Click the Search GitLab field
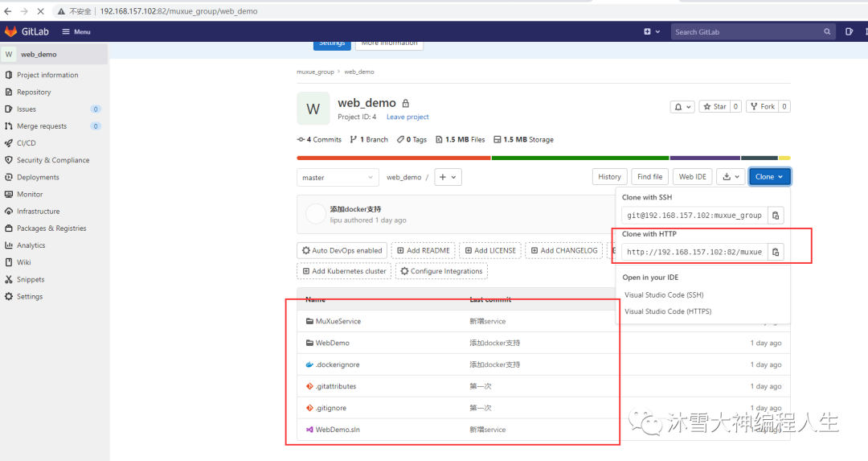This screenshot has height=461, width=868. point(753,31)
